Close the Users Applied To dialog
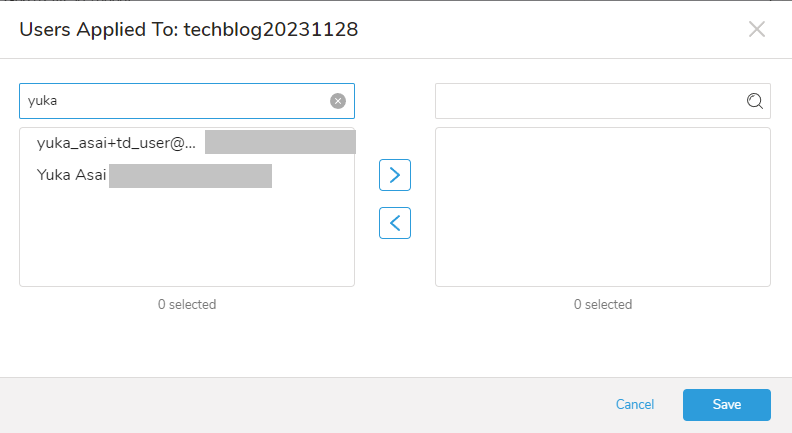Screen dimensions: 792x433 757,29
